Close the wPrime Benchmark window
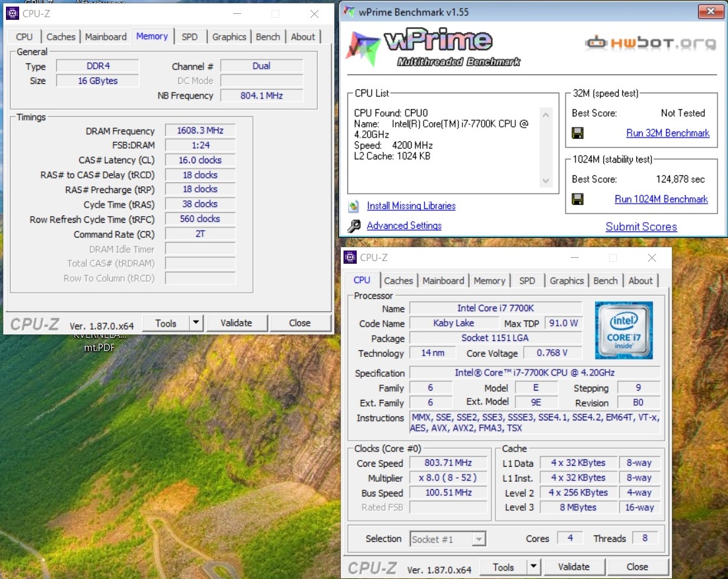This screenshot has height=579, width=728. [x=711, y=11]
